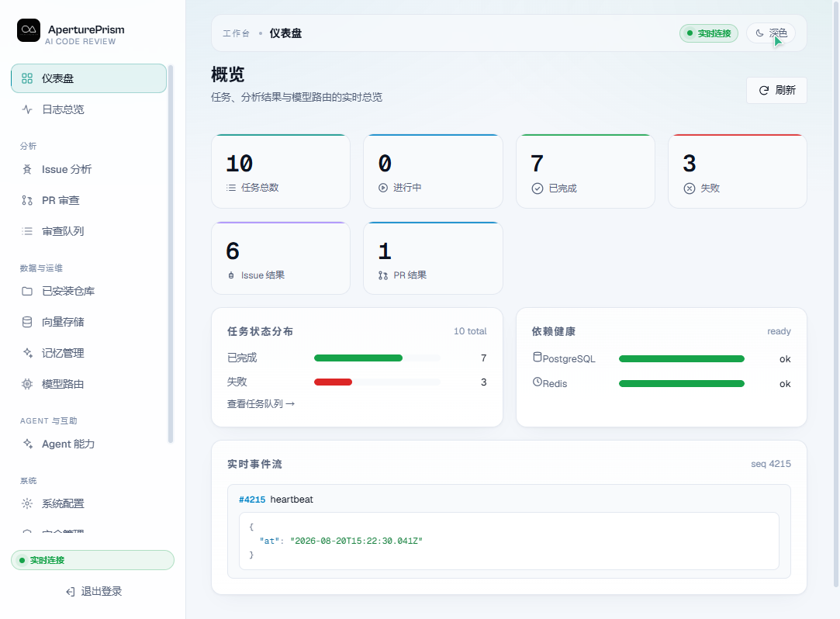Click the 'seq 4215' label
Viewport: 840px width, 619px height.
[771, 464]
